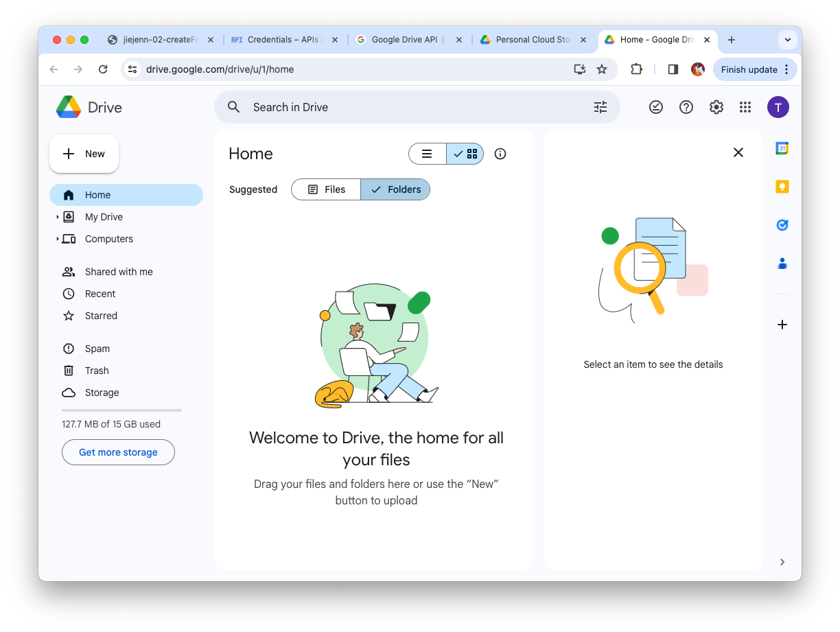Expand the Computers tree arrow

coord(58,239)
